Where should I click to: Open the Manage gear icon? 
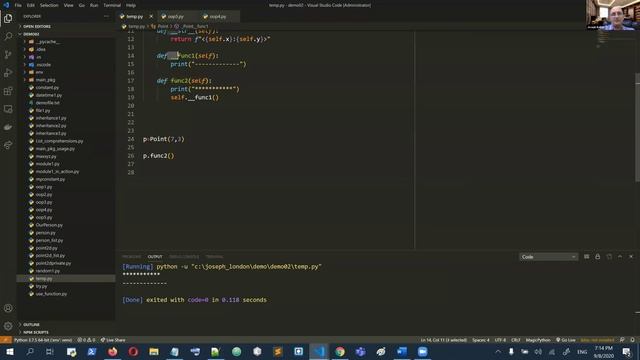pos(8,326)
